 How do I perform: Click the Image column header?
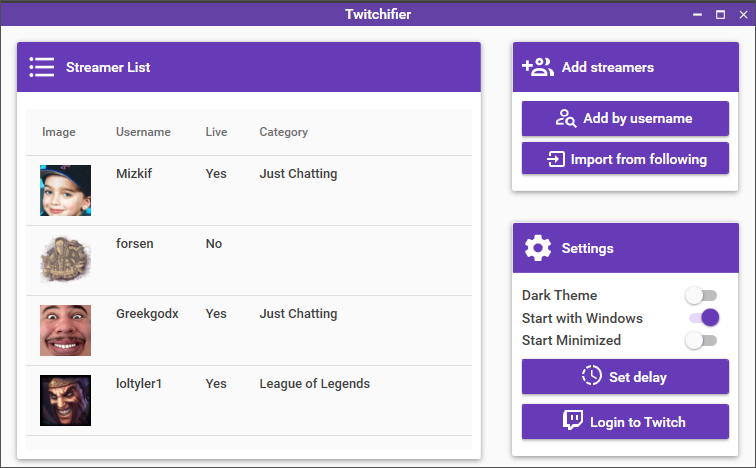[x=59, y=132]
